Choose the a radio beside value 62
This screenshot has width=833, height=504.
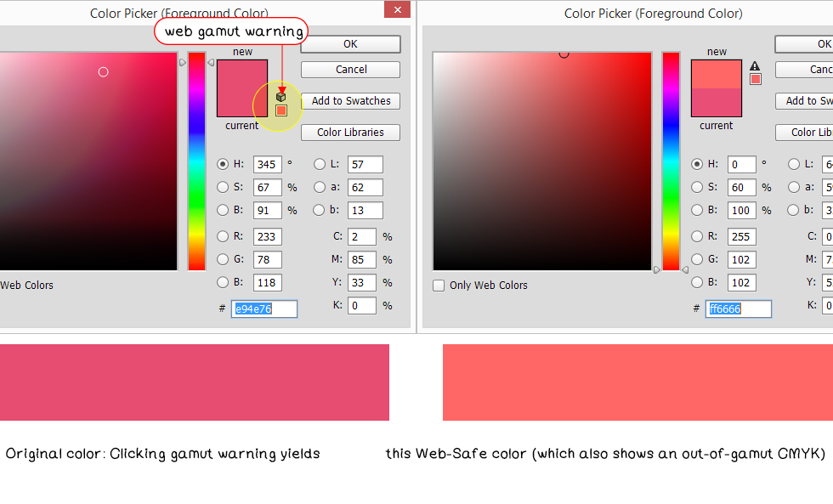pyautogui.click(x=320, y=188)
